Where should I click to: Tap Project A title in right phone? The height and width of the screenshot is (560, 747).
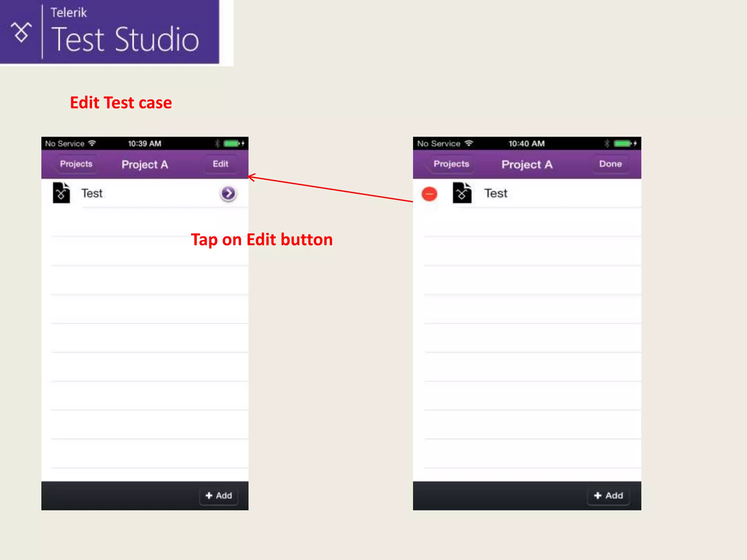(527, 164)
